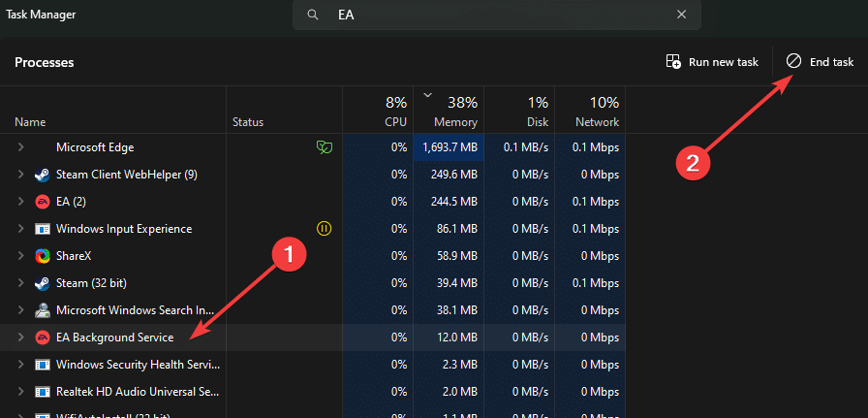
Task: Select the Microsoft Edge process name
Action: click(95, 147)
